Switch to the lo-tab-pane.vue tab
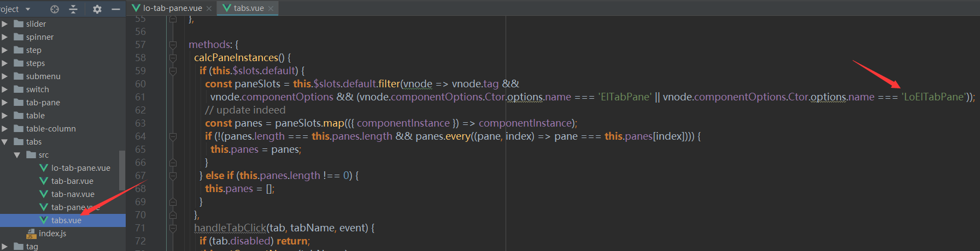This screenshot has width=980, height=251. [x=172, y=8]
